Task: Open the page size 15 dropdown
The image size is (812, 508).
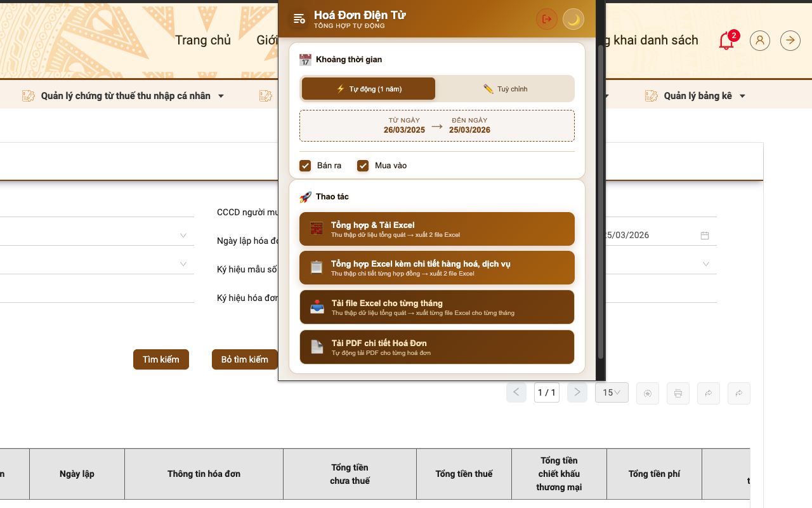Action: [x=612, y=392]
